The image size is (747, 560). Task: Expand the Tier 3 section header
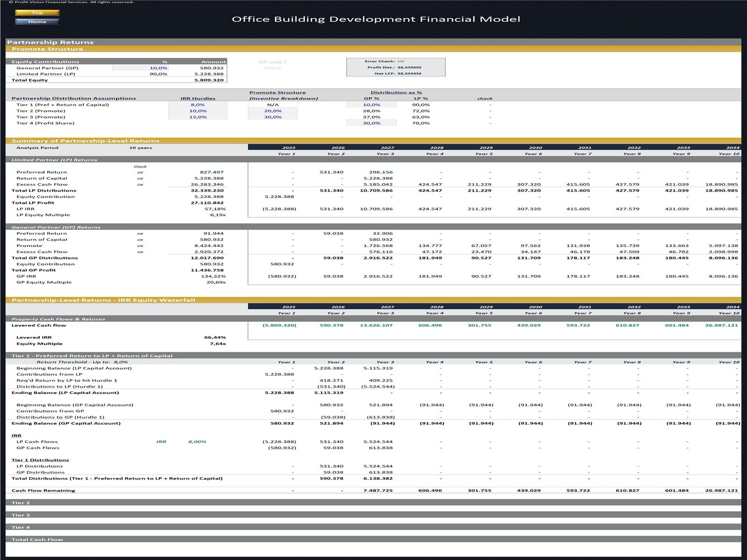pyautogui.click(x=21, y=515)
